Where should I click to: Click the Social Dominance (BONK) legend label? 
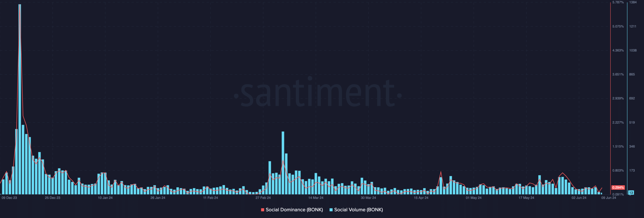(x=294, y=210)
